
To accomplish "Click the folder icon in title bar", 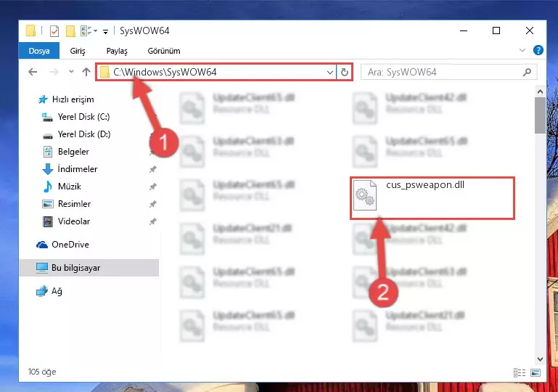I will (30, 31).
